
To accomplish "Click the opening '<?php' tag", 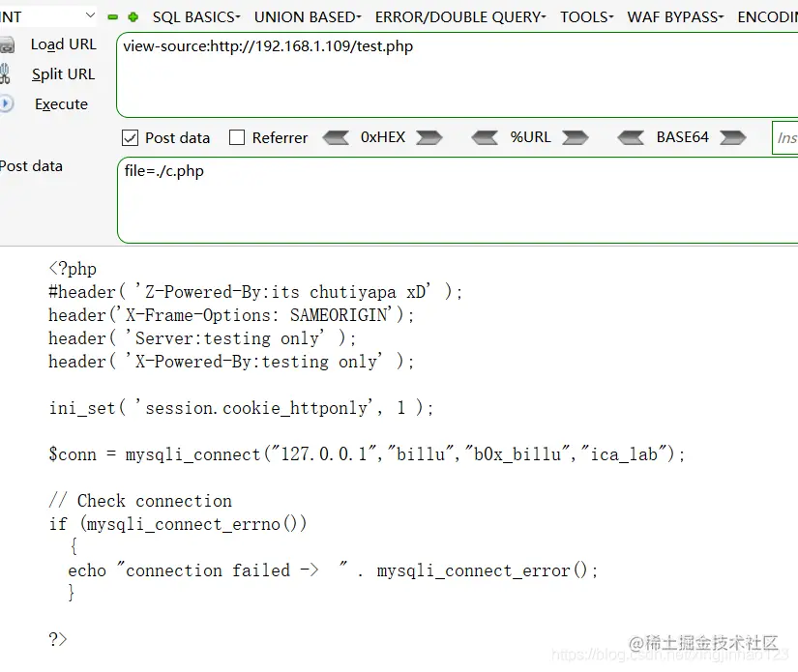I will coord(73,269).
